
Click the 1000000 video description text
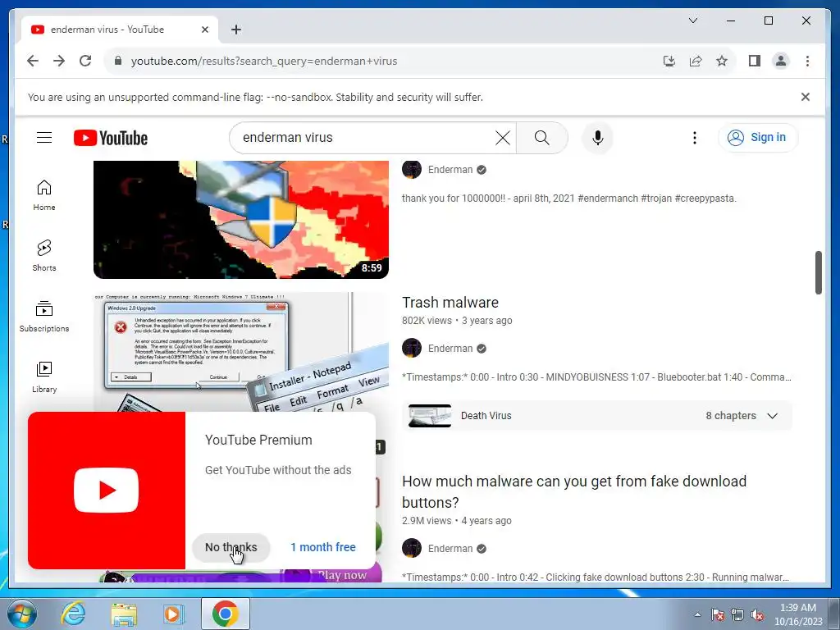pyautogui.click(x=569, y=199)
